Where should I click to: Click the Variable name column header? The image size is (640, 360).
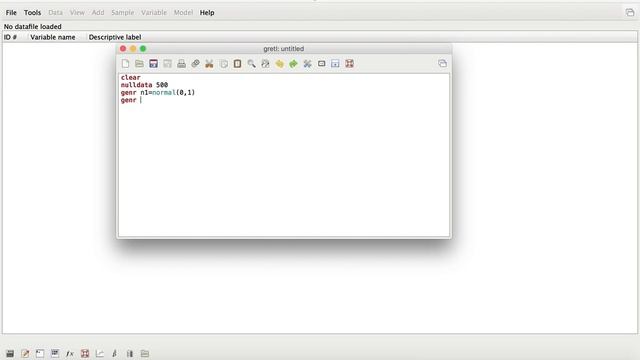tap(53, 37)
